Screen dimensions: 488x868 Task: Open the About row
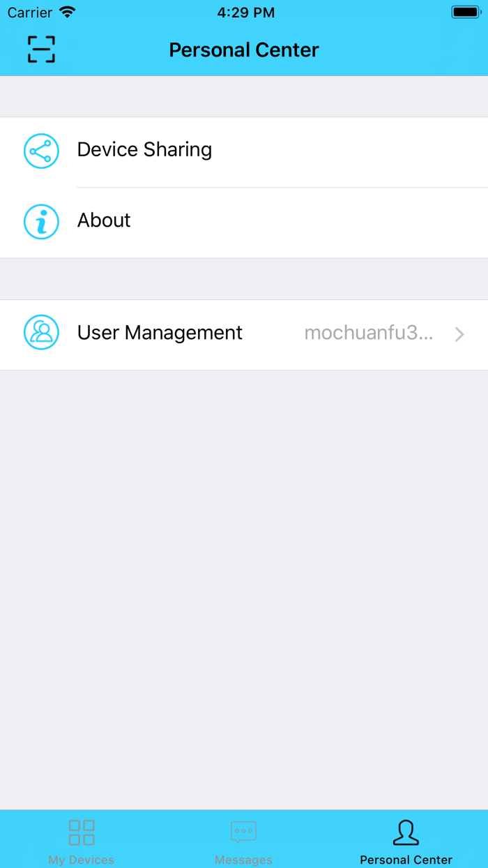tap(244, 223)
